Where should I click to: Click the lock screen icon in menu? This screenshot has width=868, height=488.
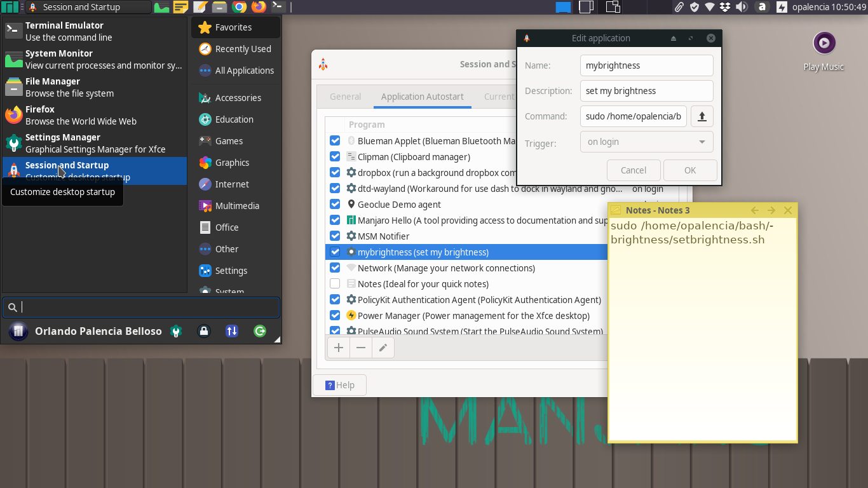[203, 331]
